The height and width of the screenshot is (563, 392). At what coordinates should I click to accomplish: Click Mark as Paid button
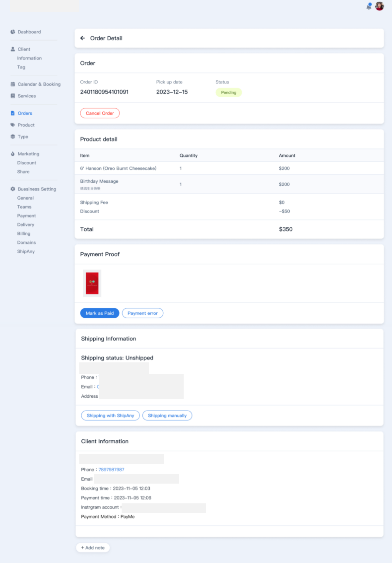99,313
